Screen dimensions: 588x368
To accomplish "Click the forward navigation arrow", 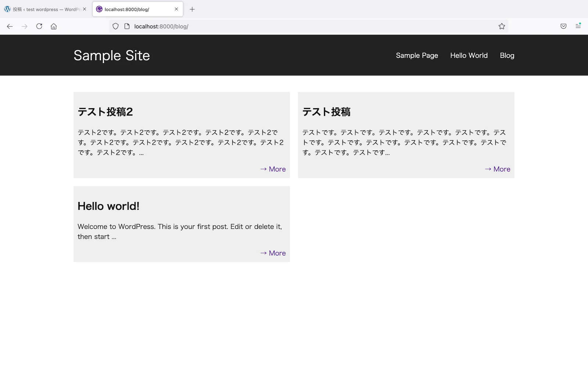I will coord(24,26).
